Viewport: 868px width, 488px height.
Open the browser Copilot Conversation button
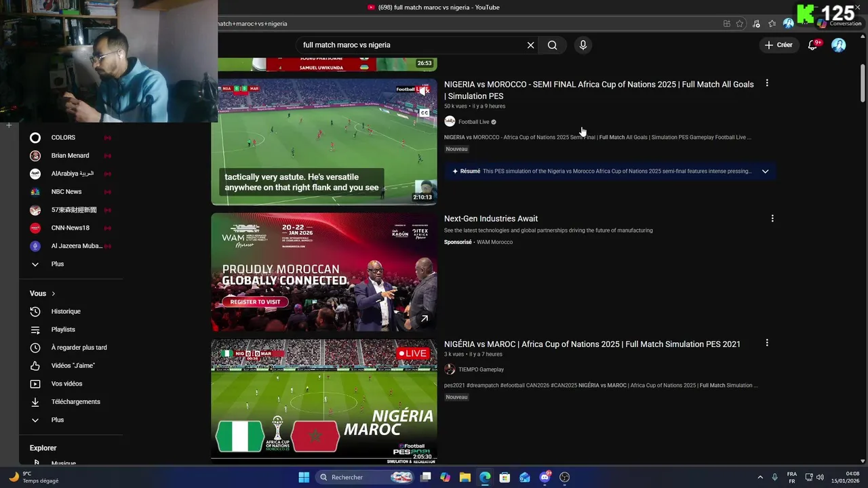click(840, 23)
